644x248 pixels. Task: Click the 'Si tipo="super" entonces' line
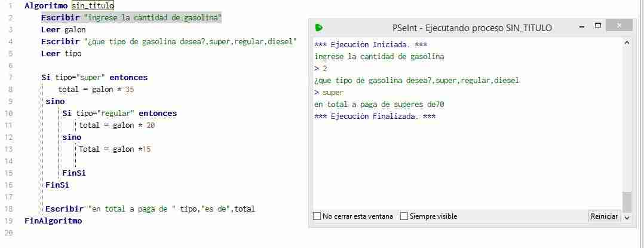[94, 77]
